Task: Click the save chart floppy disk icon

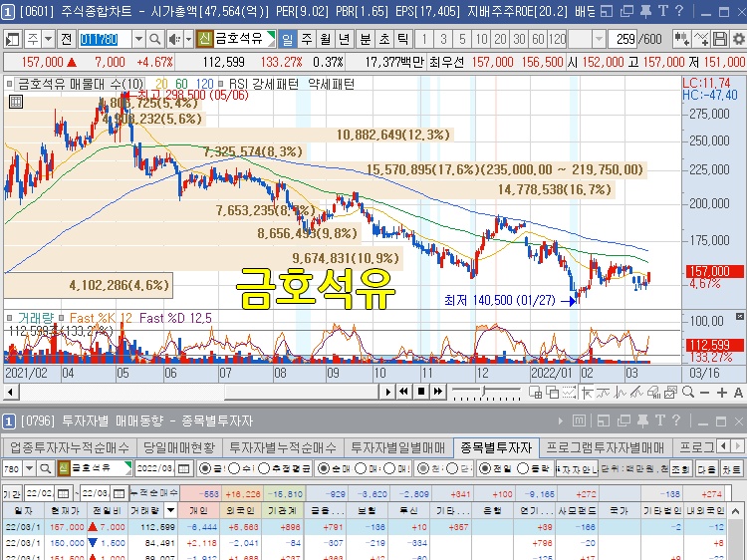Action: (x=720, y=39)
